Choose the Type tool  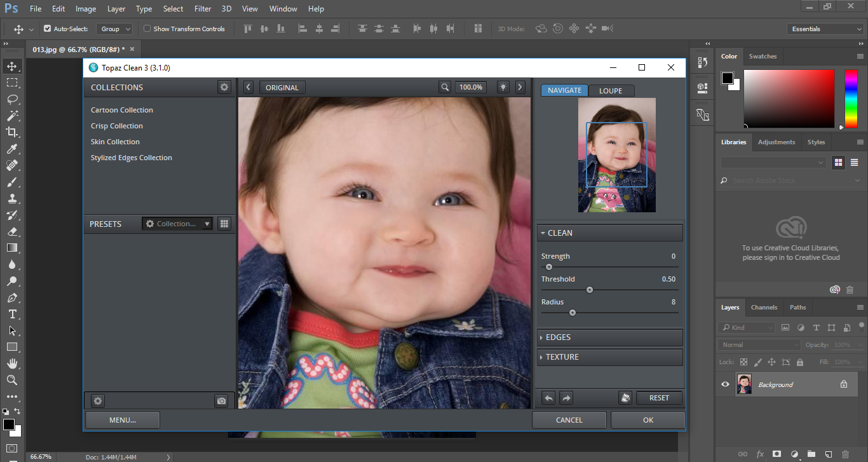(x=12, y=314)
